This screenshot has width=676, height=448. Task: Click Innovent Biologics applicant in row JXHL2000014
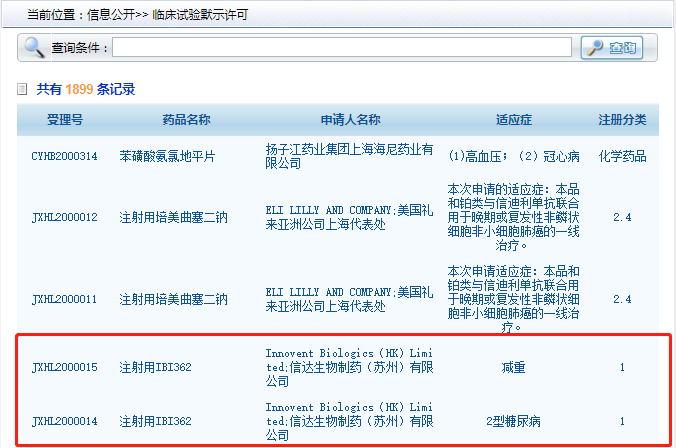349,421
